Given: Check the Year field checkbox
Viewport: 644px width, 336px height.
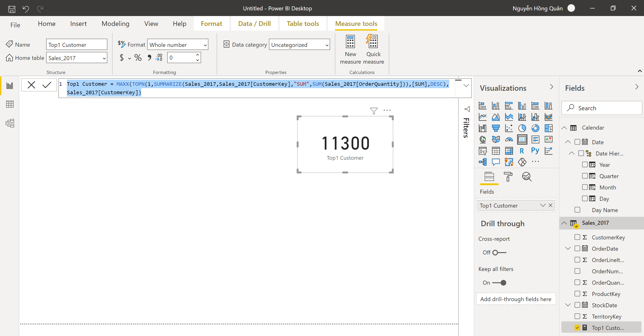Looking at the screenshot, I should [585, 164].
